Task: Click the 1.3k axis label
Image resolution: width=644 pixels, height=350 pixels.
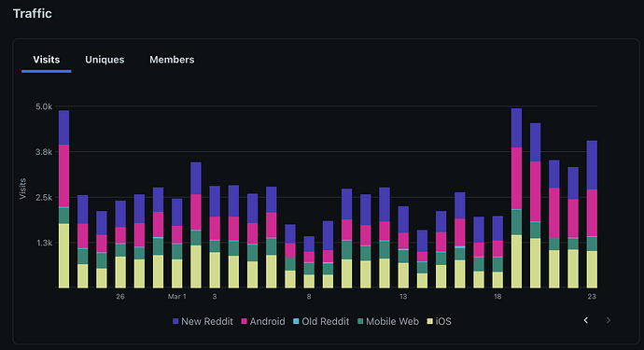Action: pos(45,243)
